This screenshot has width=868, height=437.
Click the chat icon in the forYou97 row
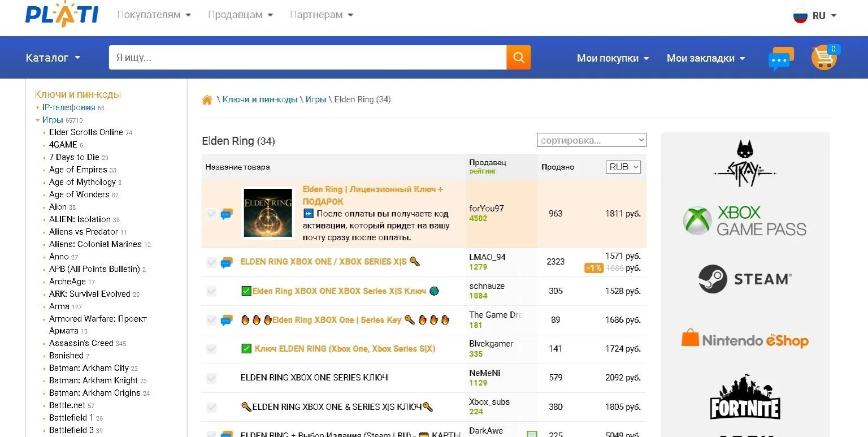[x=227, y=214]
